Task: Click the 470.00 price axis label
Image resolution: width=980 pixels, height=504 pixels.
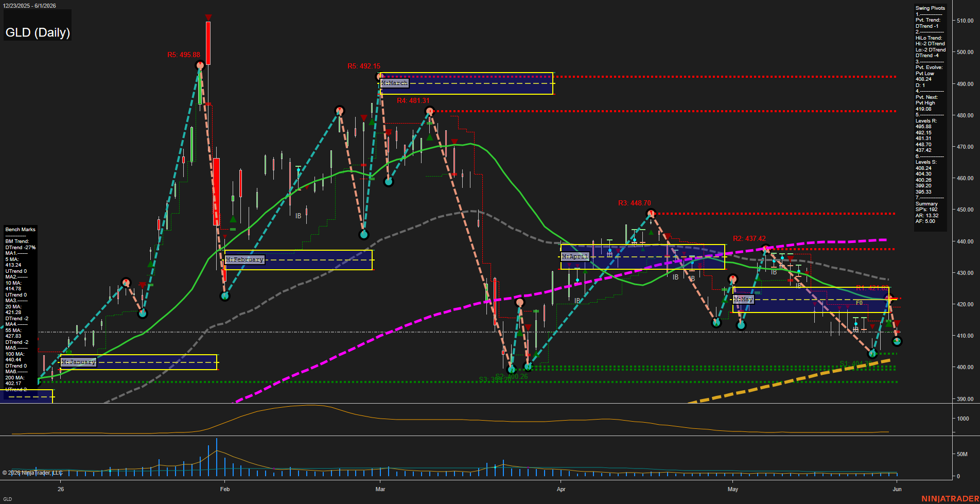Action: click(x=965, y=147)
